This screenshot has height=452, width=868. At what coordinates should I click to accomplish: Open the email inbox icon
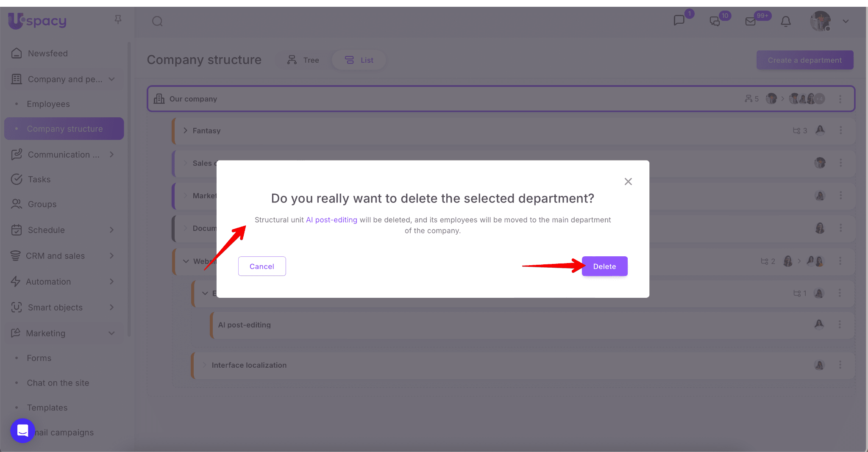[750, 21]
